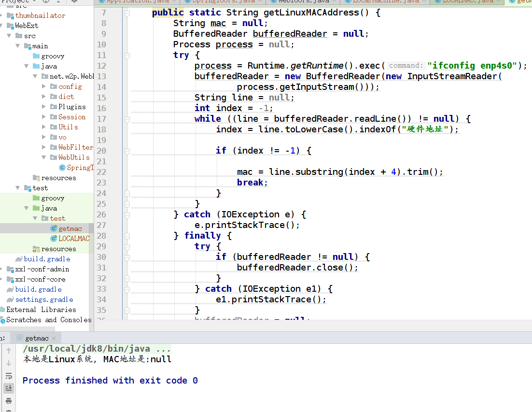Click the Session package folder icon

coord(54,117)
